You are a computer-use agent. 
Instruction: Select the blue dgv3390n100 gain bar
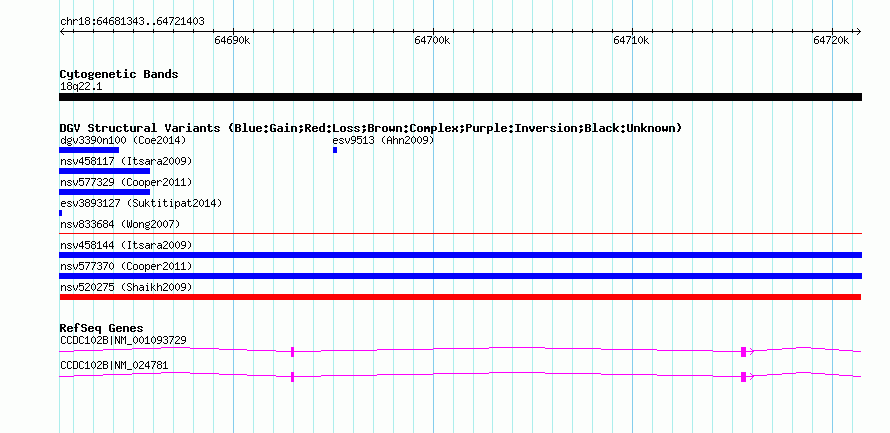(89, 150)
